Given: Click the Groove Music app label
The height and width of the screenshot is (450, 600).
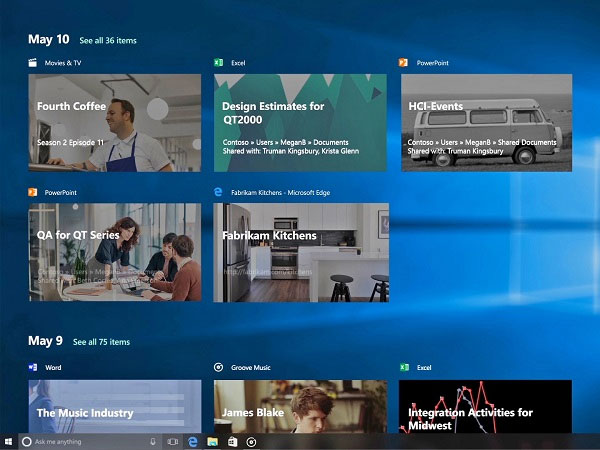Looking at the screenshot, I should (251, 368).
